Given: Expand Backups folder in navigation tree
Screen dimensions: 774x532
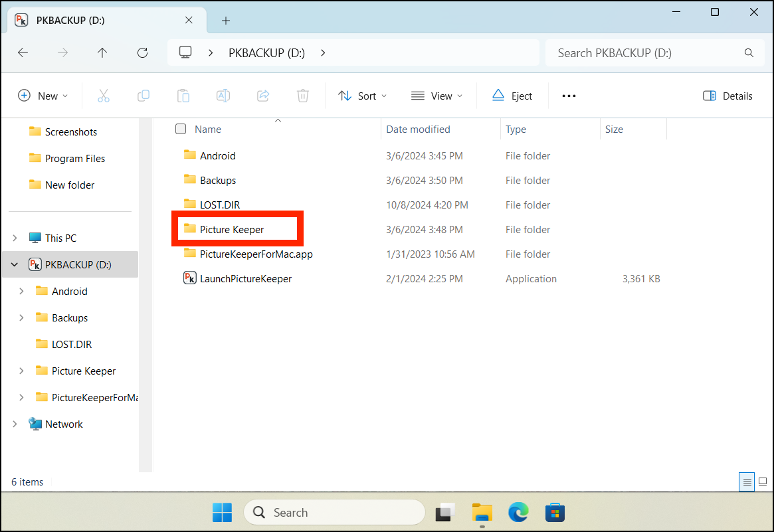Looking at the screenshot, I should click(x=21, y=318).
